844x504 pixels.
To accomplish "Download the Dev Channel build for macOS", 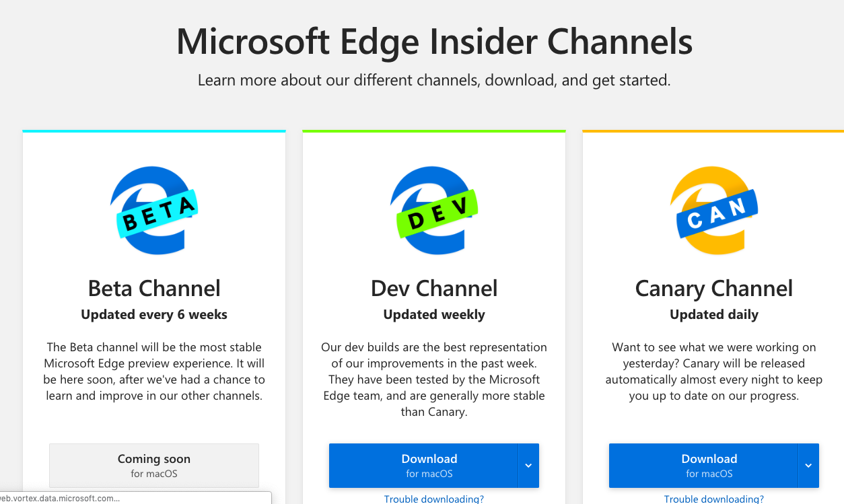I will point(423,465).
